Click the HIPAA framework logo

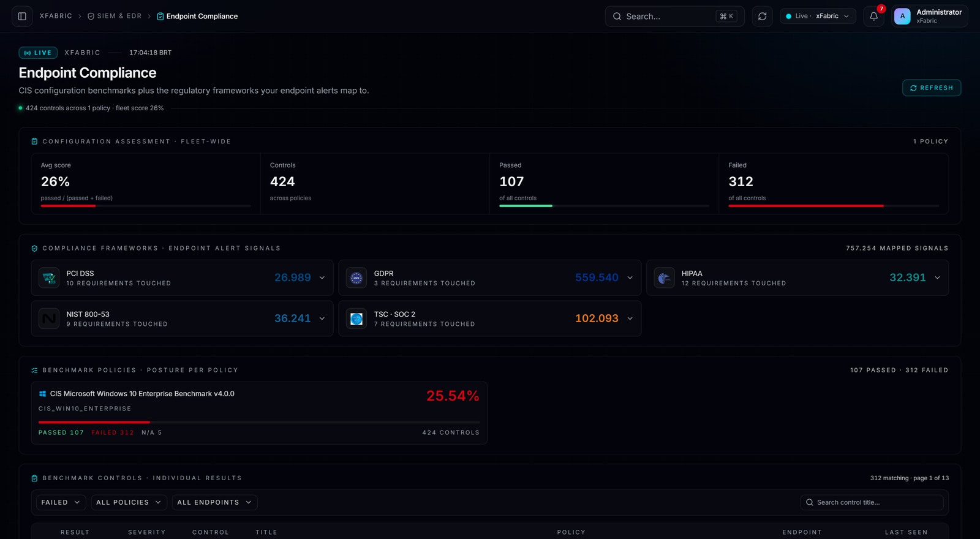click(x=664, y=278)
